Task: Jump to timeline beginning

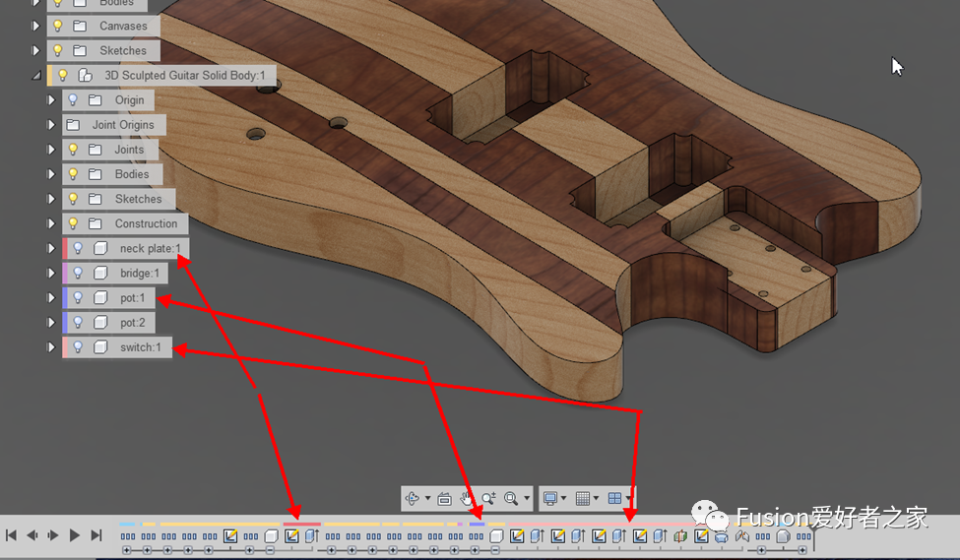Action: 11,535
